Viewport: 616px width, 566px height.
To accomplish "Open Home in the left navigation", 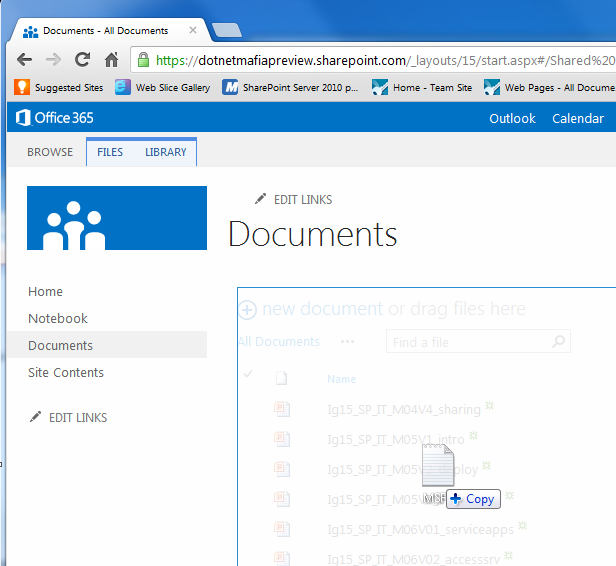I will click(x=45, y=291).
